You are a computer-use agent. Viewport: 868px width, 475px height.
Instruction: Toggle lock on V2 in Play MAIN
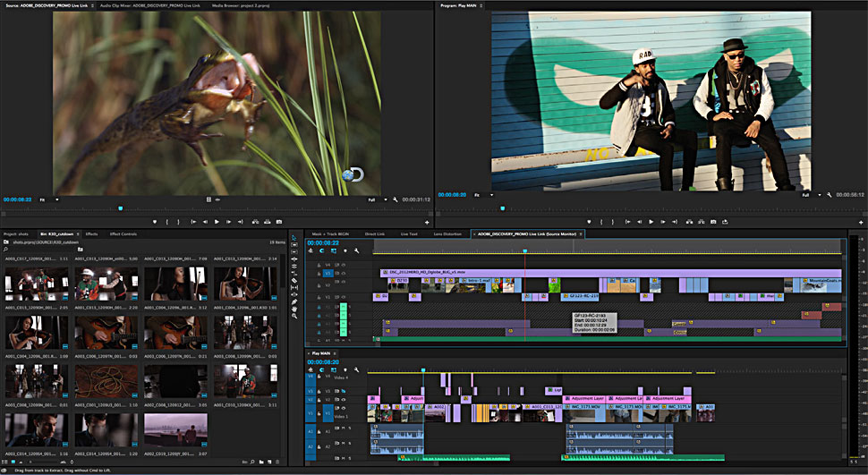point(319,400)
